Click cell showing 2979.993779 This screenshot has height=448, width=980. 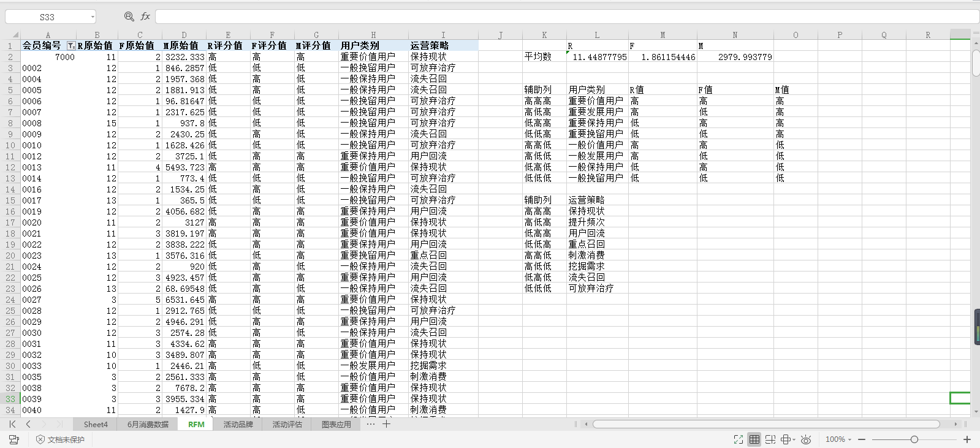[x=735, y=57]
